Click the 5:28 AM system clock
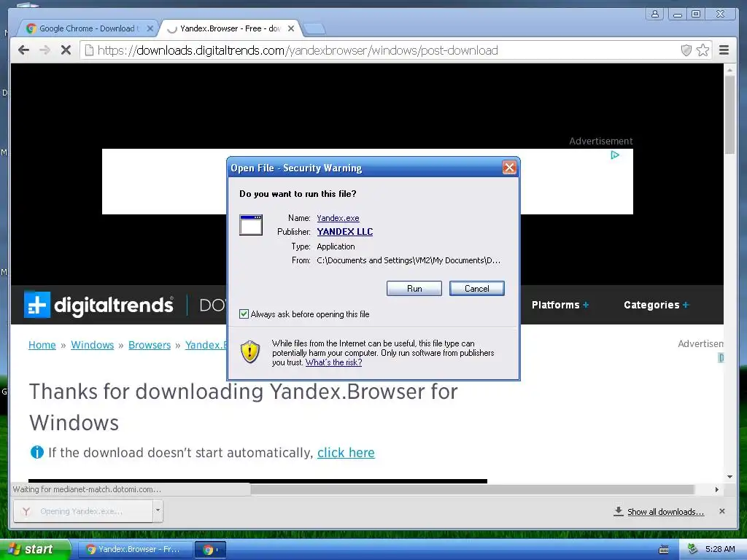Screen dimensions: 747x560 [x=720, y=549]
